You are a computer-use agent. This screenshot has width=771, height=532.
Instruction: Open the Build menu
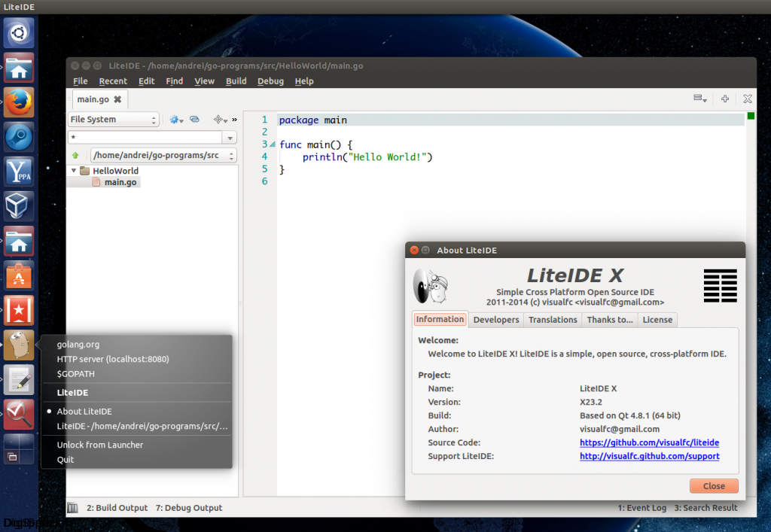pos(236,81)
